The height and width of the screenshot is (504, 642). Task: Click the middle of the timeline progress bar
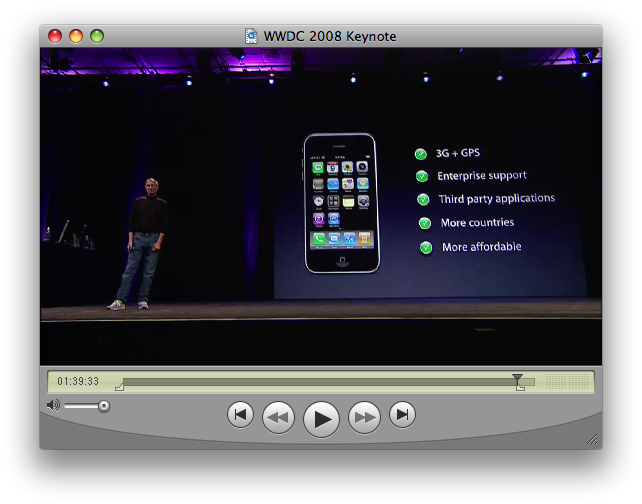click(x=329, y=382)
